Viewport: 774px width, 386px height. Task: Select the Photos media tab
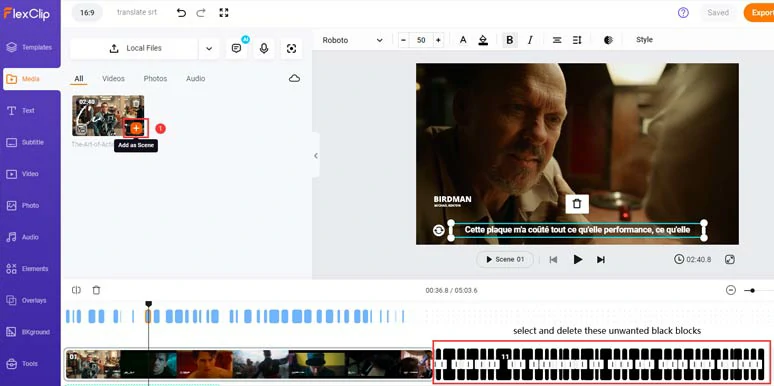pos(155,78)
